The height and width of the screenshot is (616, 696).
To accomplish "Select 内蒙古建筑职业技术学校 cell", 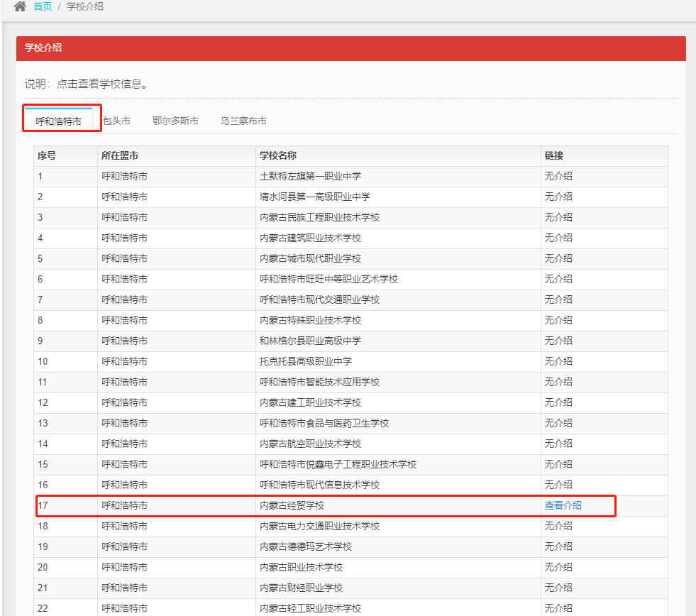I will (398, 238).
